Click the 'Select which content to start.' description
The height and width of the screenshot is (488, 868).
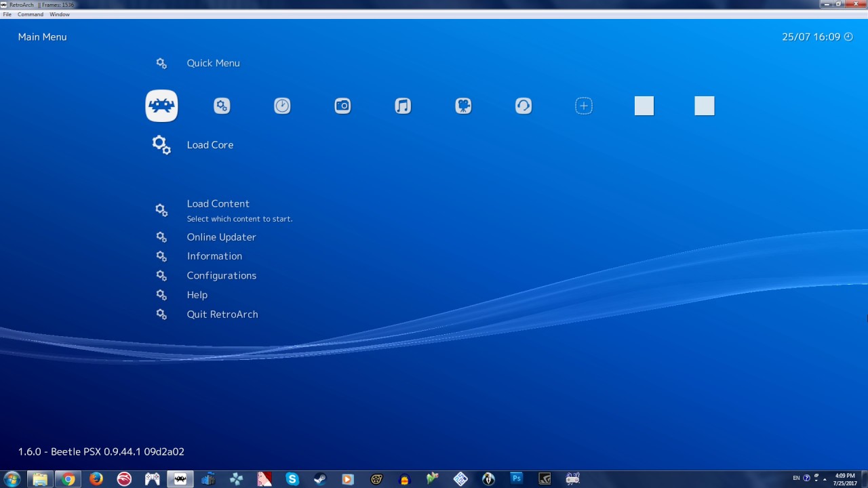click(240, 219)
